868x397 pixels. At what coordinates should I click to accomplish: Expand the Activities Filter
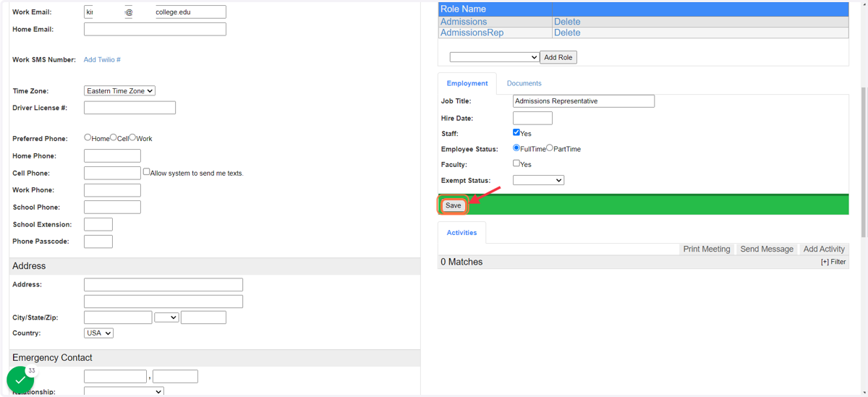pyautogui.click(x=833, y=262)
